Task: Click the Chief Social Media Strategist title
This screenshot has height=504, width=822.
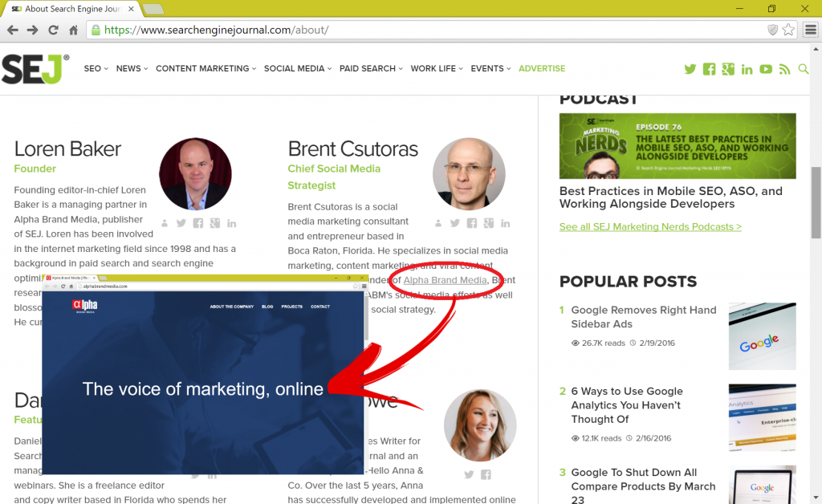Action: coord(334,177)
